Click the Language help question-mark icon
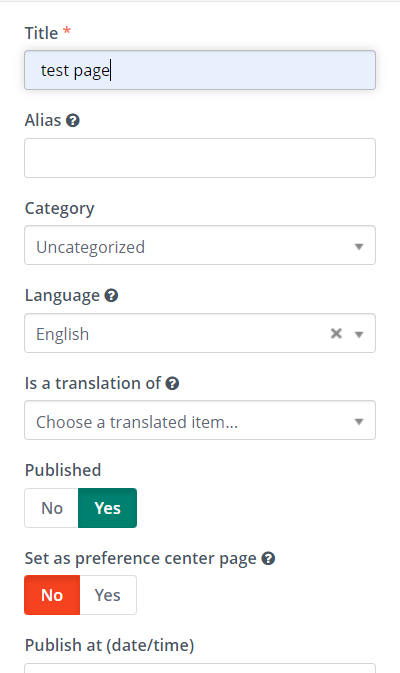The width and height of the screenshot is (400, 673). click(111, 296)
